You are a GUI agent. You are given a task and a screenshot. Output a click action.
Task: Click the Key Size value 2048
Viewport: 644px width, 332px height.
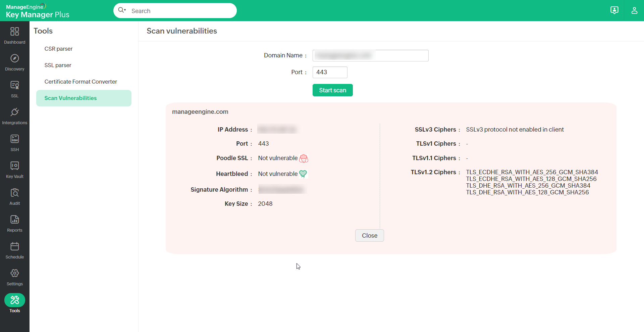coord(265,204)
